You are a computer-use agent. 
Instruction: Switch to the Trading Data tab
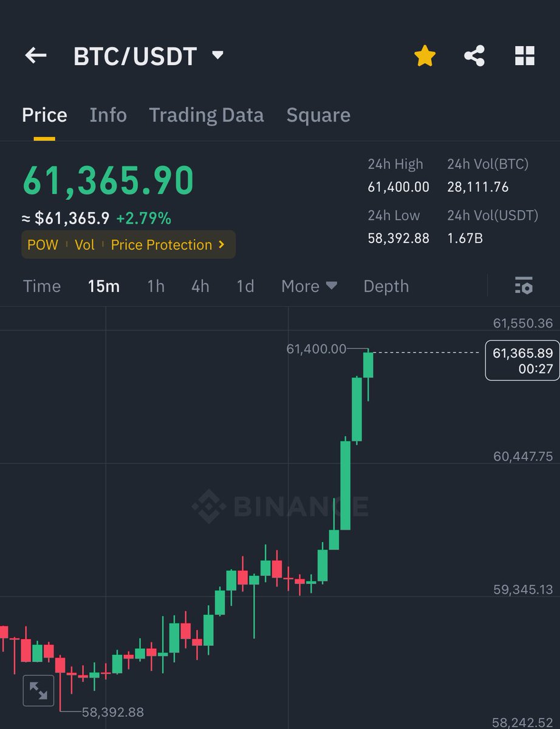coord(207,115)
